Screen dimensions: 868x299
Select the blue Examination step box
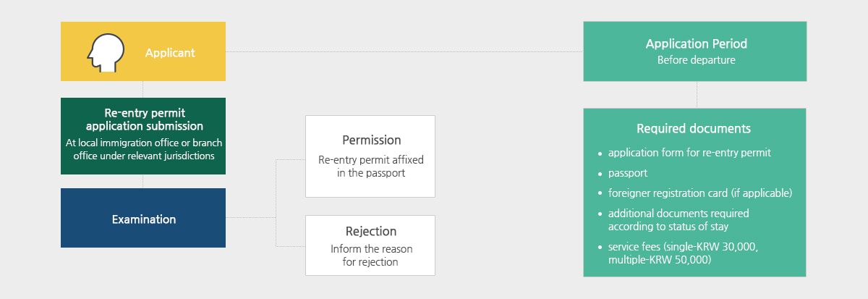tap(143, 219)
